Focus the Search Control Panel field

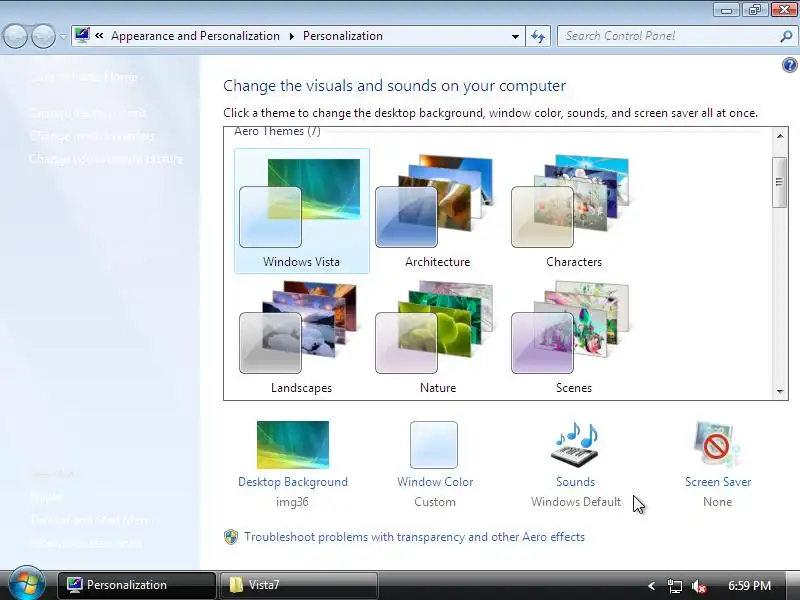coord(677,36)
